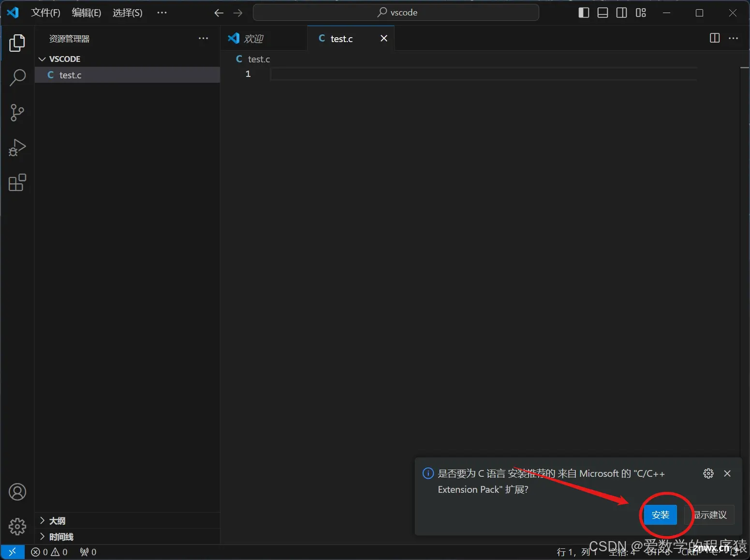Select test.c in the explorer tree
750x560 pixels.
pyautogui.click(x=128, y=75)
